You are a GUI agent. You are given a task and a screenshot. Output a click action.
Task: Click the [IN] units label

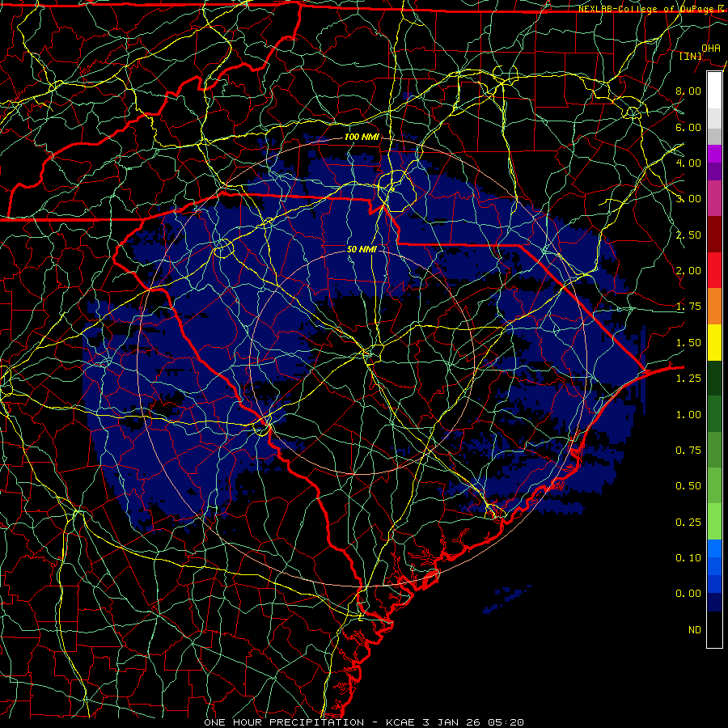[691, 56]
